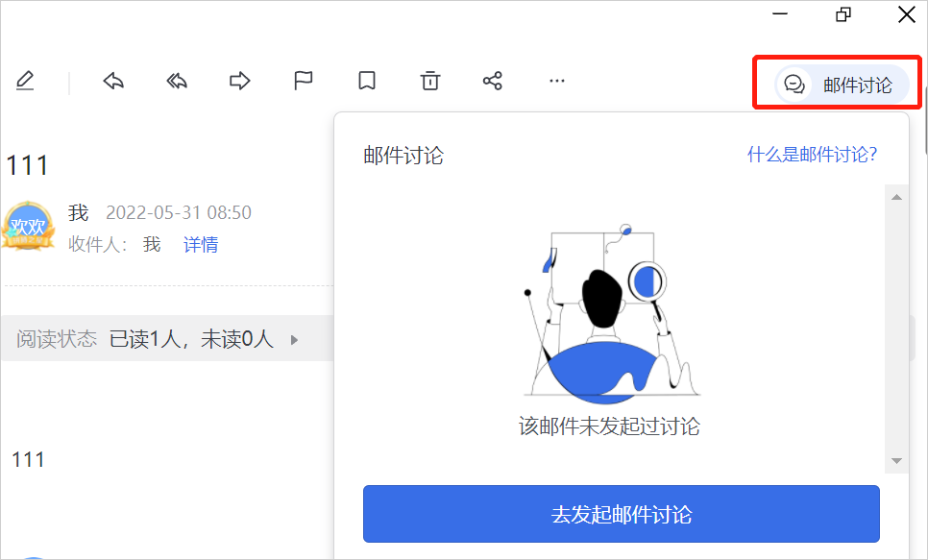Click the 去发起邮件讨论 button

622,514
